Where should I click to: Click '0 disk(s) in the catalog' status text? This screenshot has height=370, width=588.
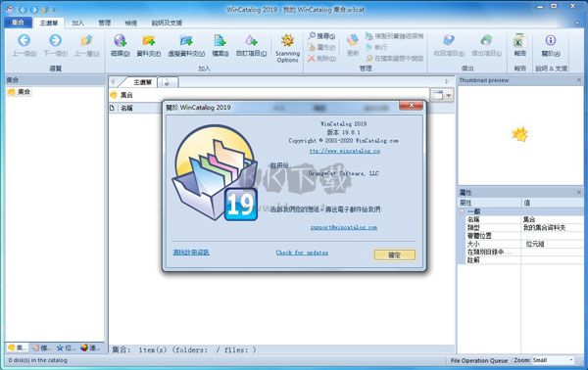[38, 360]
